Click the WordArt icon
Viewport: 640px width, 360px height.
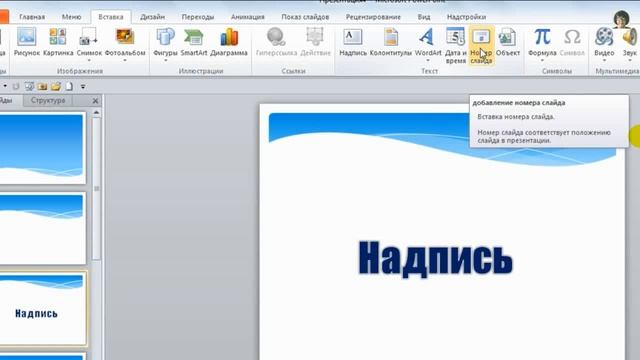click(427, 37)
